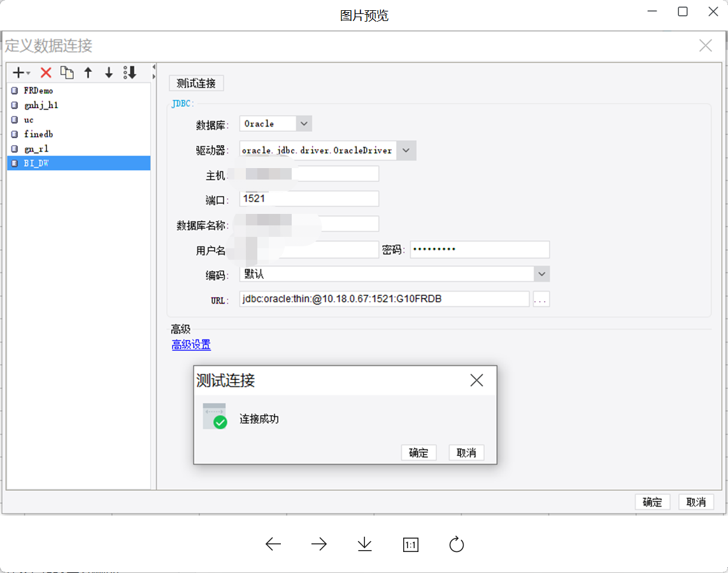This screenshot has width=728, height=573.
Task: Click the URL jdbc input field
Action: point(384,299)
